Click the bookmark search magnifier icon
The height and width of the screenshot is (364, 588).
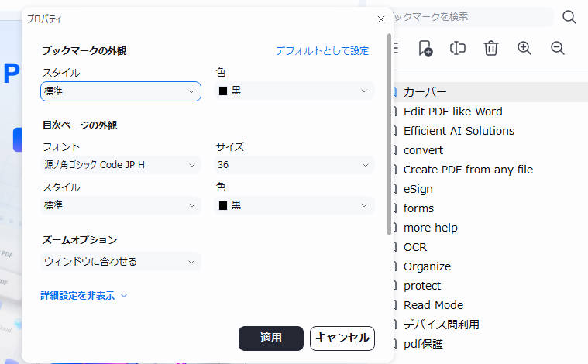[x=569, y=17]
